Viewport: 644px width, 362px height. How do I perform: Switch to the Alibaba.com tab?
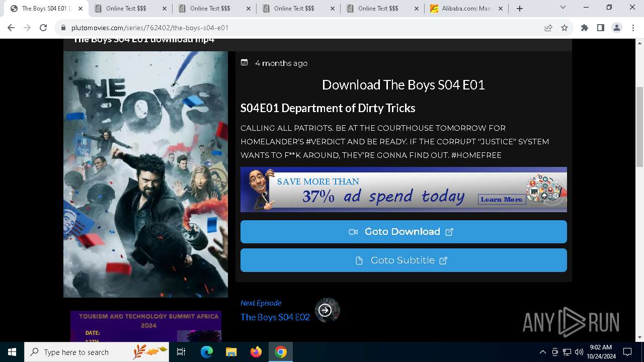[466, 9]
